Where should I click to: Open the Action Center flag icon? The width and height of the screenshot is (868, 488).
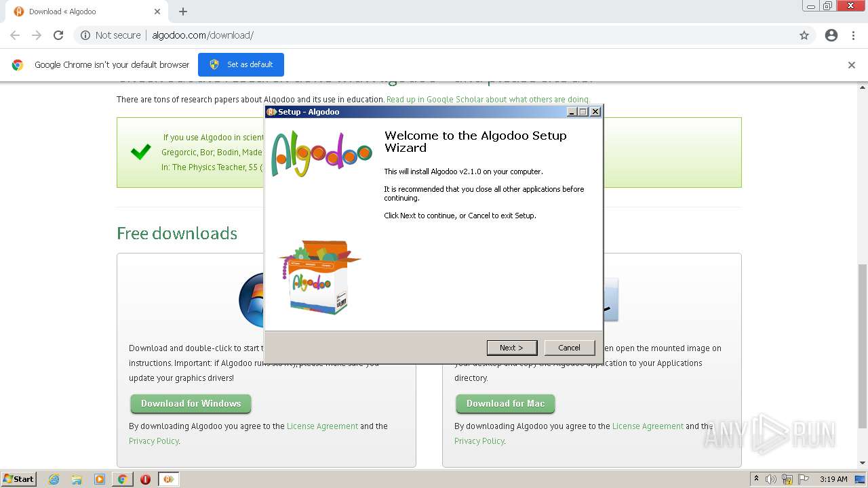[804, 479]
